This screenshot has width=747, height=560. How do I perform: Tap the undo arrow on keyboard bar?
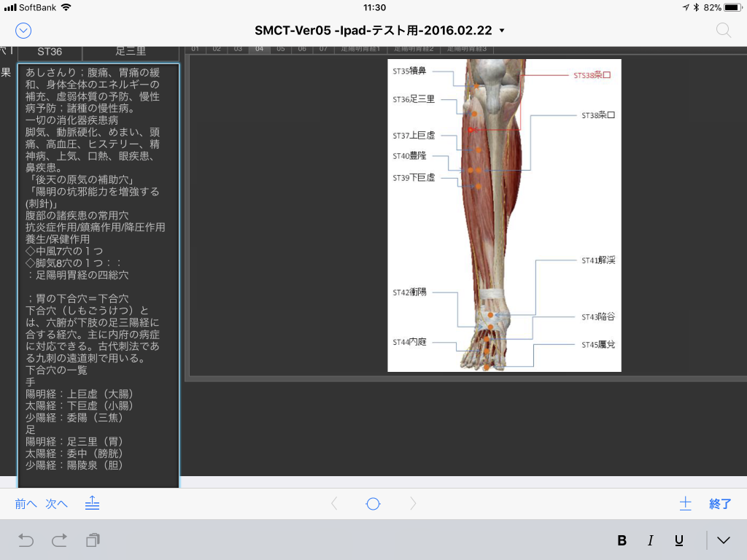tap(26, 540)
